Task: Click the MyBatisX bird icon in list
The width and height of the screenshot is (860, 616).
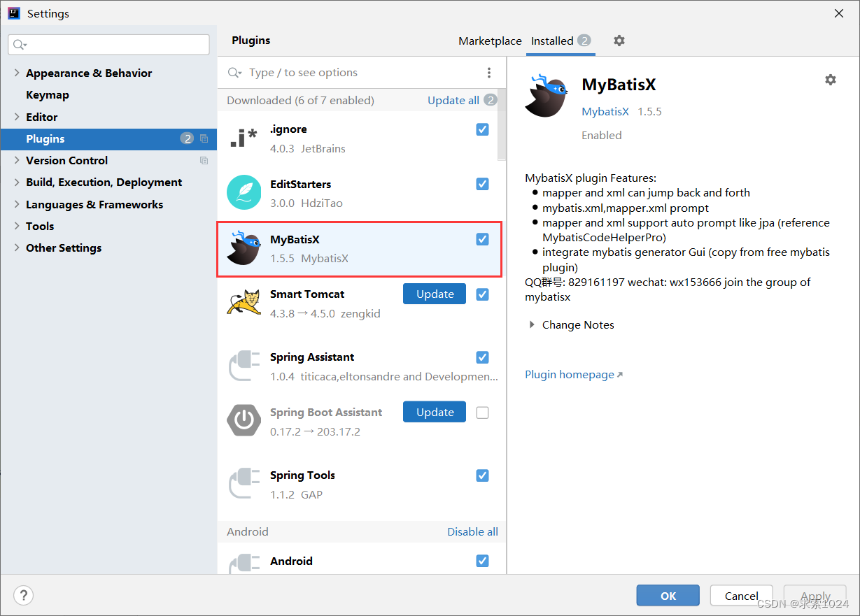Action: [x=244, y=248]
